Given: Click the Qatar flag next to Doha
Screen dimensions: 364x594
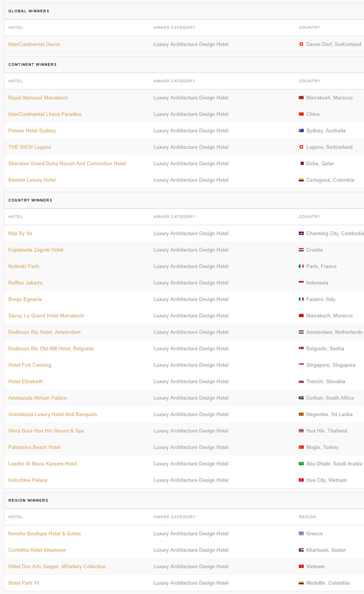Looking at the screenshot, I should [301, 164].
